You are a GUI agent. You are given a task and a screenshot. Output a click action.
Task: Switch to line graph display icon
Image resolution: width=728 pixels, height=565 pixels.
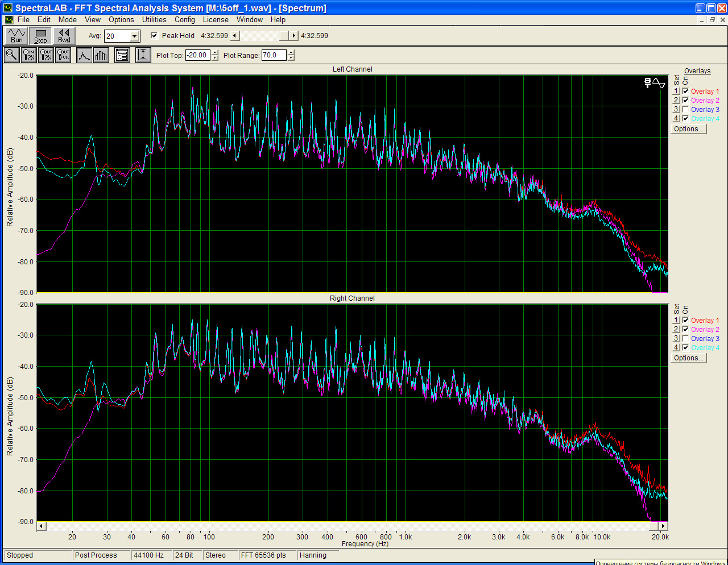point(84,55)
